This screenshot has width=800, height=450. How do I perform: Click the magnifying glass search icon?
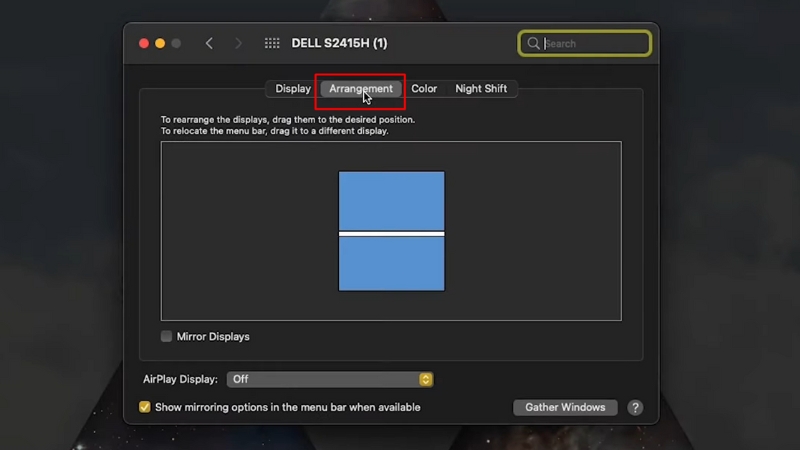(x=533, y=43)
